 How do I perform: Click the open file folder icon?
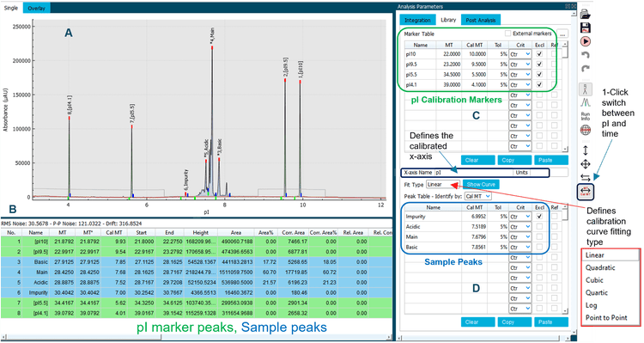[x=586, y=14]
